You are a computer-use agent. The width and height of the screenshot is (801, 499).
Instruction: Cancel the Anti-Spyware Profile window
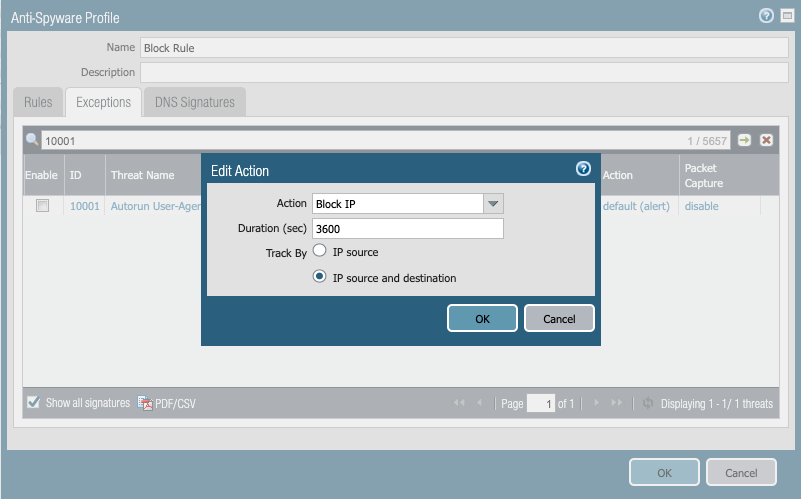741,472
